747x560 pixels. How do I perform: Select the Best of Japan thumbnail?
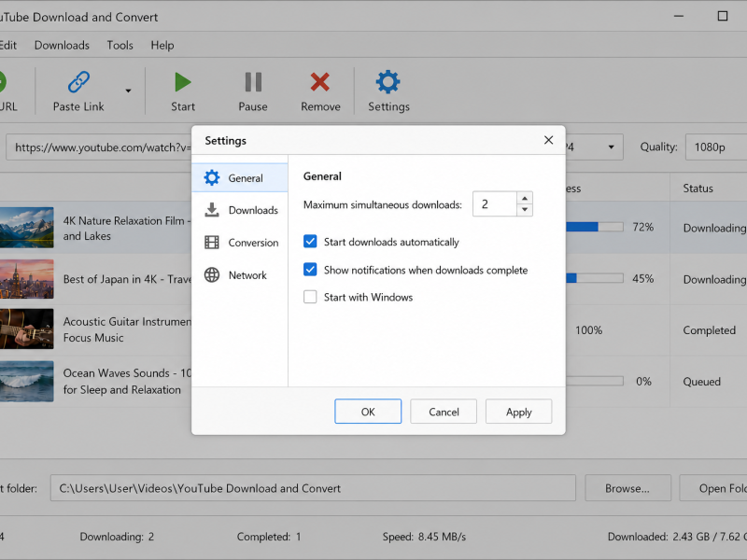27,278
